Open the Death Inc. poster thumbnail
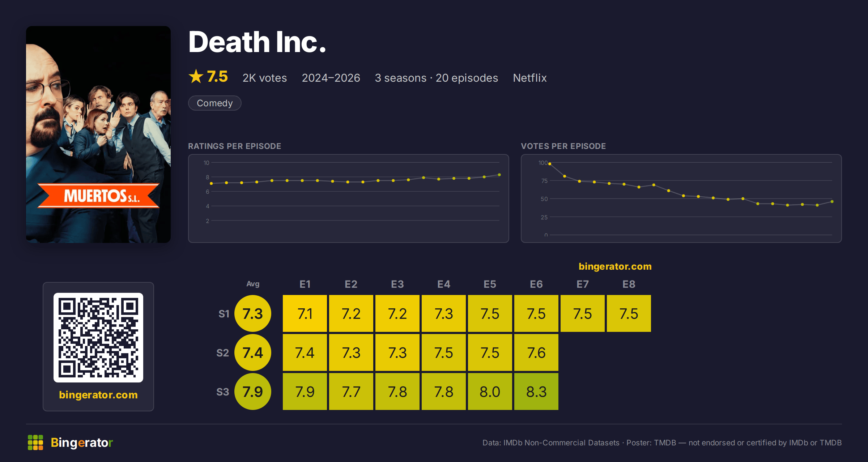 [98, 134]
